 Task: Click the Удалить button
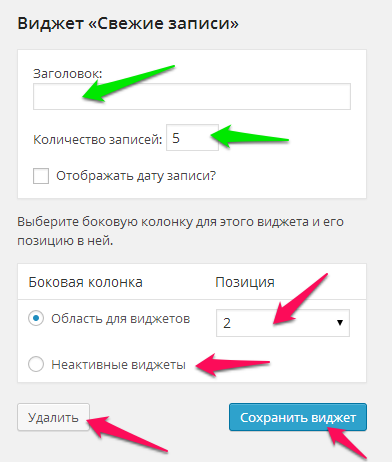[53, 417]
